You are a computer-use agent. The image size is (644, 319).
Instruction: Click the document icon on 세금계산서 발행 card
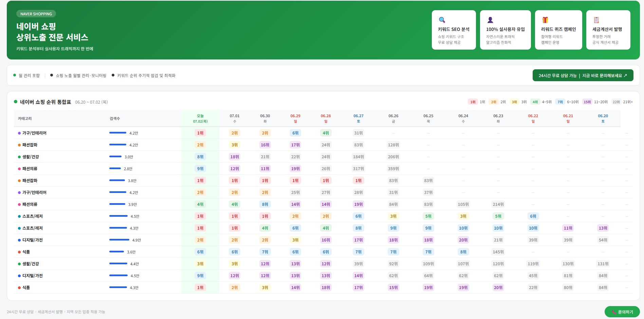596,20
